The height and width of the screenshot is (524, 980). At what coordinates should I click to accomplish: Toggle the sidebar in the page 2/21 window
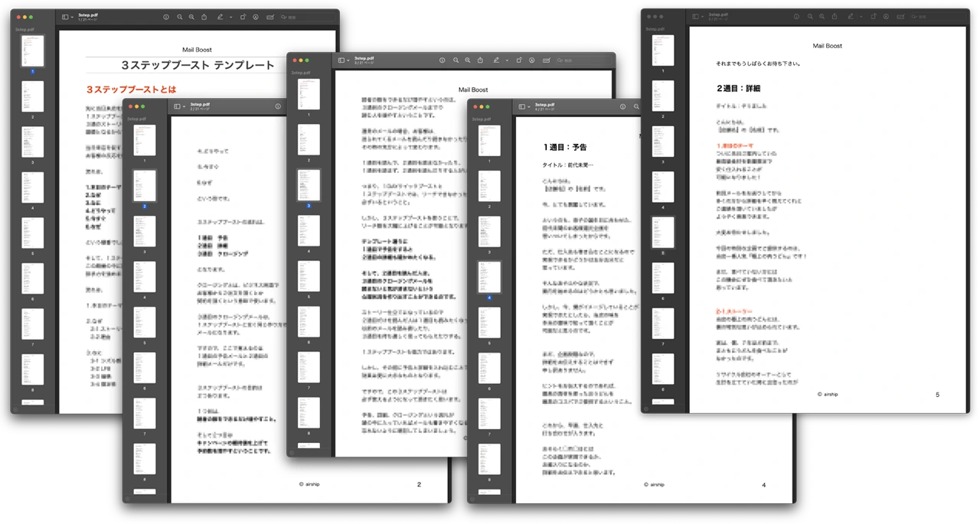177,106
